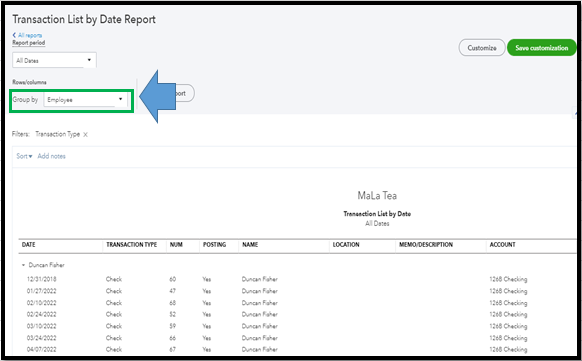Click the Transaction Type filter label
The image size is (582, 361).
[58, 134]
